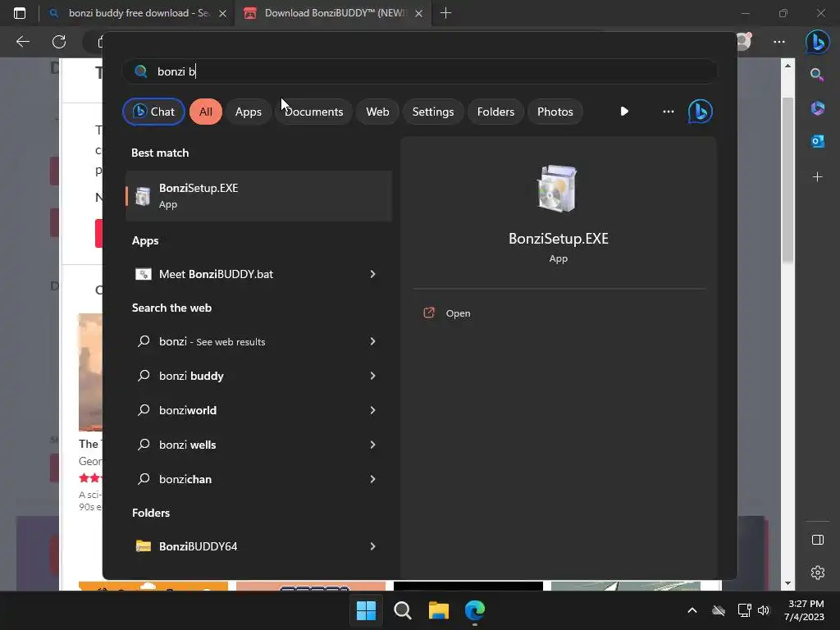Open BonziSetup.EXE best match result
This screenshot has width=840, height=630.
[x=258, y=195]
